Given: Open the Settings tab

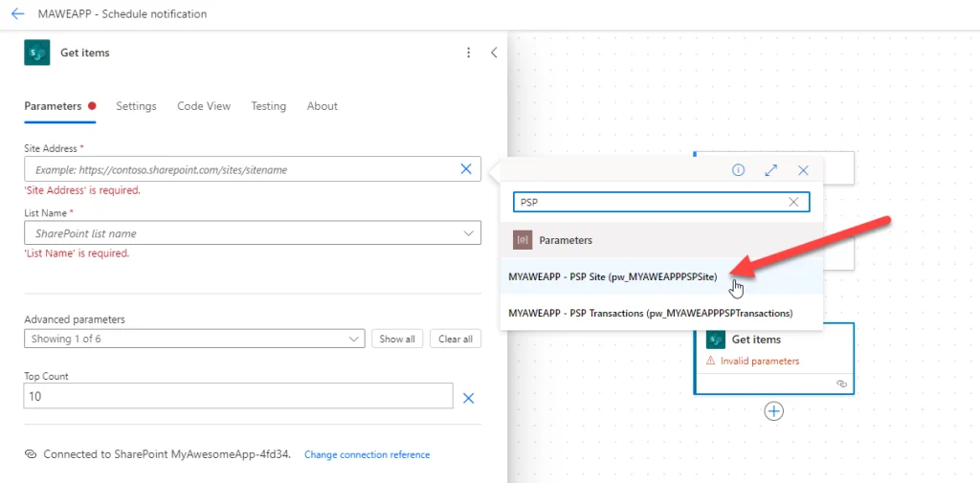Looking at the screenshot, I should point(136,106).
